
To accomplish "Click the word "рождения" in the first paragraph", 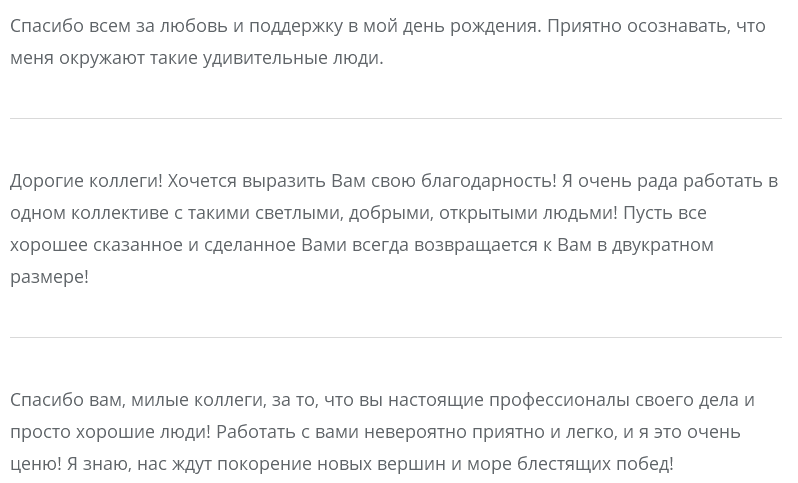I will point(495,25).
